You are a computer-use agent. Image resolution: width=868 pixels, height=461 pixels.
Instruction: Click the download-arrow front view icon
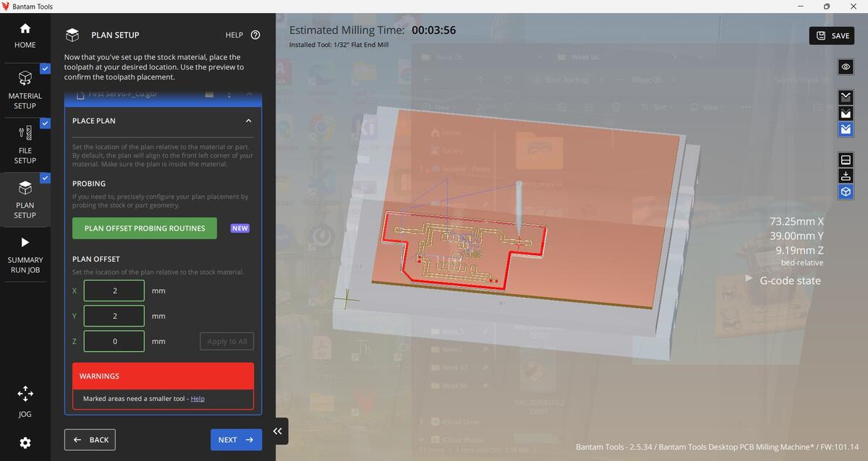[x=846, y=176]
